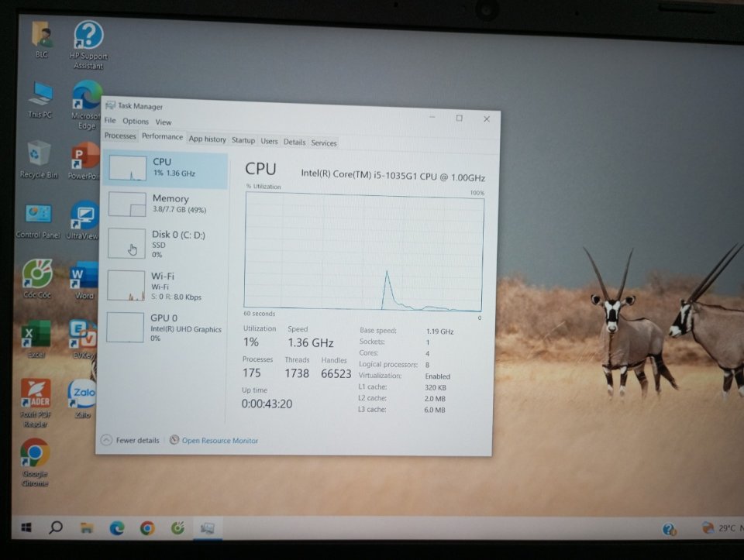Open the File menu
Screen dimensions: 744x560
tap(109, 121)
